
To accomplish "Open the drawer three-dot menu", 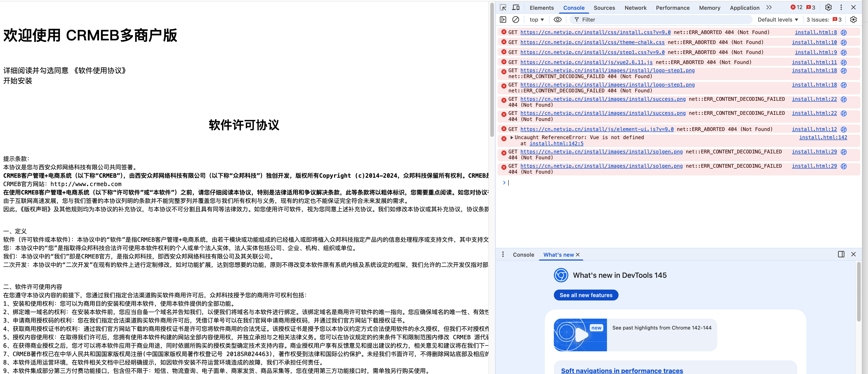I will (503, 254).
